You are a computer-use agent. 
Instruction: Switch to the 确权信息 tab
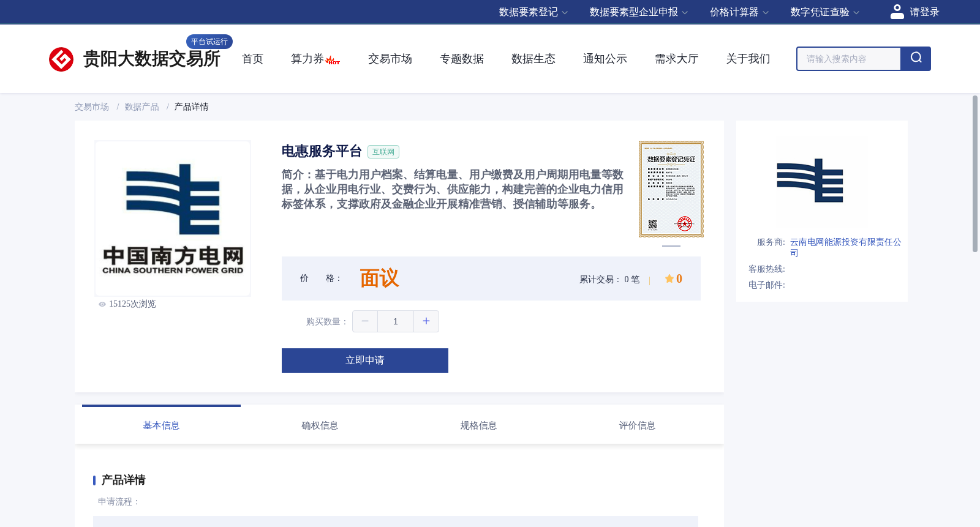[x=320, y=425]
